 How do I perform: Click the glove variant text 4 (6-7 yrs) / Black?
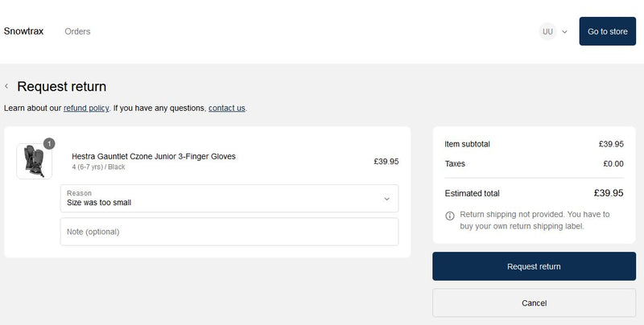tap(98, 167)
